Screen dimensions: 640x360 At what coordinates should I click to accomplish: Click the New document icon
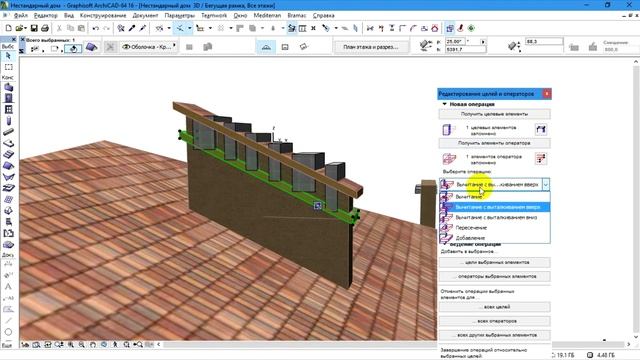(x=9, y=28)
